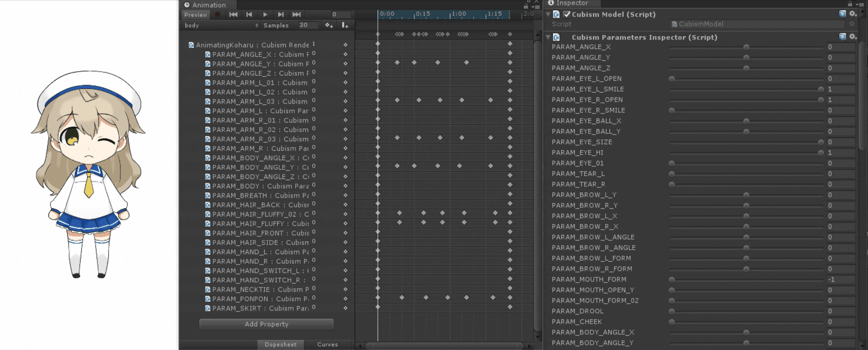
Task: Click the PARAM_EYE_L_OPEN slider handle
Action: tap(672, 79)
